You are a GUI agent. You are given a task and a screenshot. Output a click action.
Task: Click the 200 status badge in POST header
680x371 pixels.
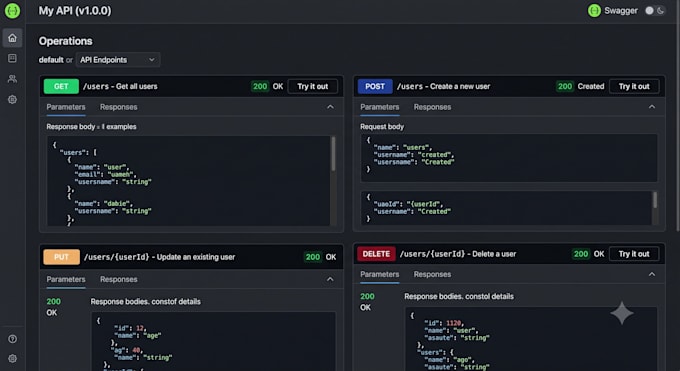point(565,86)
